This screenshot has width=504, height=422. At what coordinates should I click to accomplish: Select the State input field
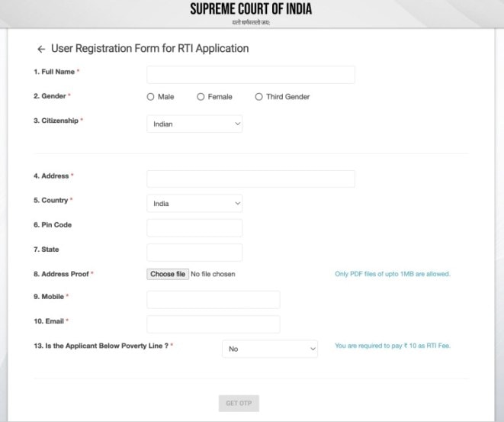(194, 253)
